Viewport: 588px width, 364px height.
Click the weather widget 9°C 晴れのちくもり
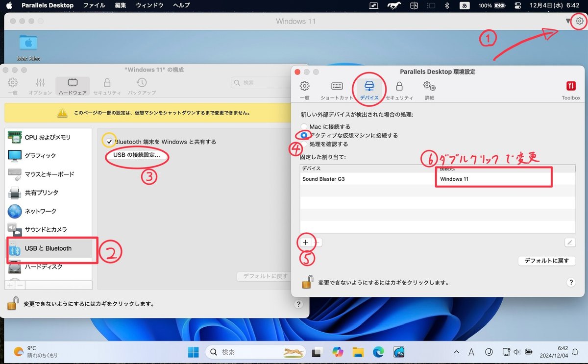coord(35,351)
